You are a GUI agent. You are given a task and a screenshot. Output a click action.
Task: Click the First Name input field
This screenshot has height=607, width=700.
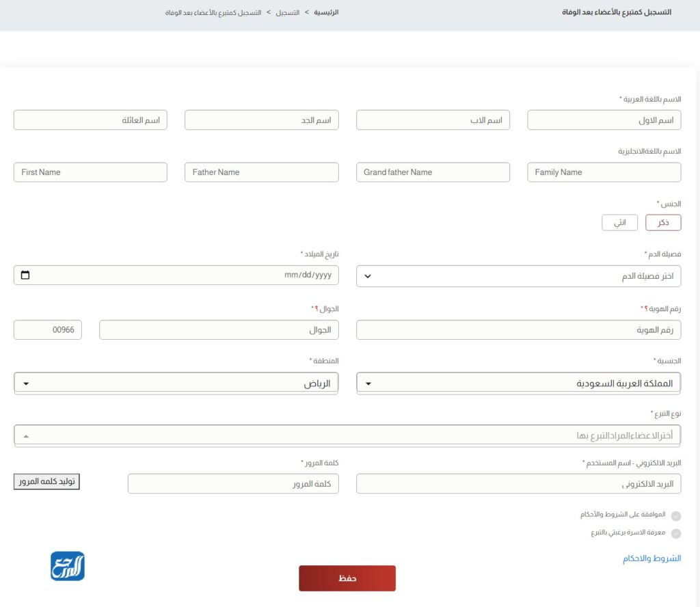[x=90, y=172]
